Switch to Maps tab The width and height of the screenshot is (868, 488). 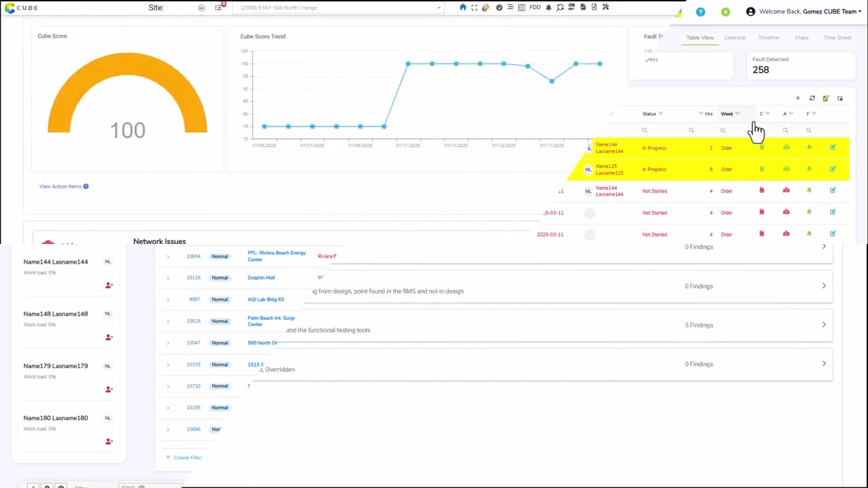click(x=802, y=38)
